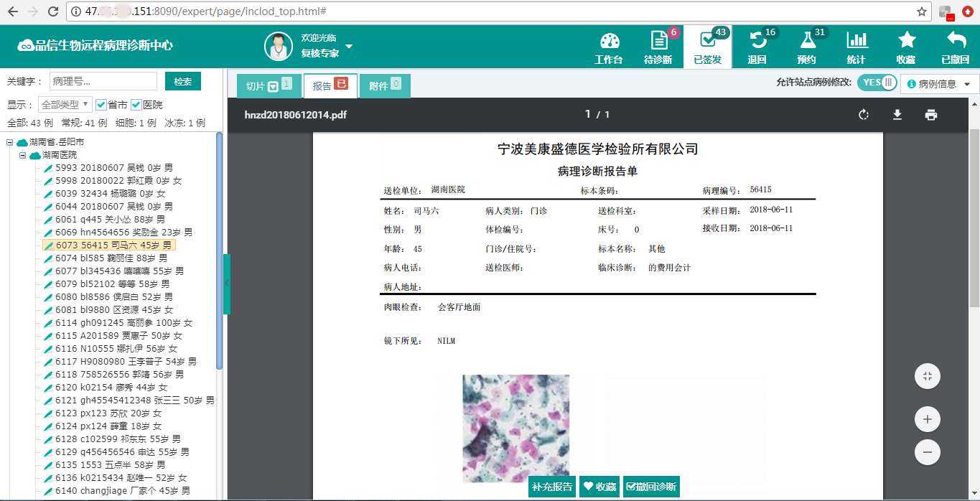Screen dimensions: 980x501
Task: Open the 工作台 workbench panel
Action: point(609,46)
